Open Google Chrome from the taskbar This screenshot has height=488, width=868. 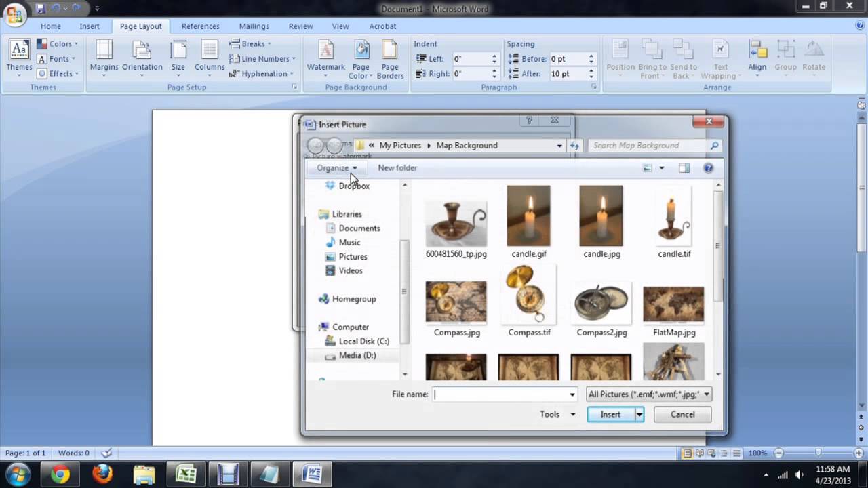(x=60, y=474)
